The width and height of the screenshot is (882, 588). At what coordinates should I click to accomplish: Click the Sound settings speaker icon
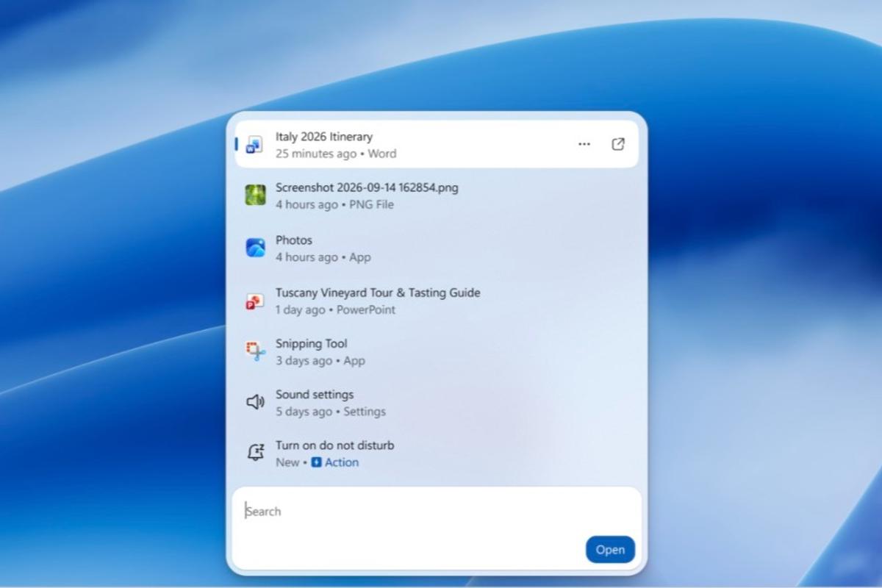click(255, 402)
